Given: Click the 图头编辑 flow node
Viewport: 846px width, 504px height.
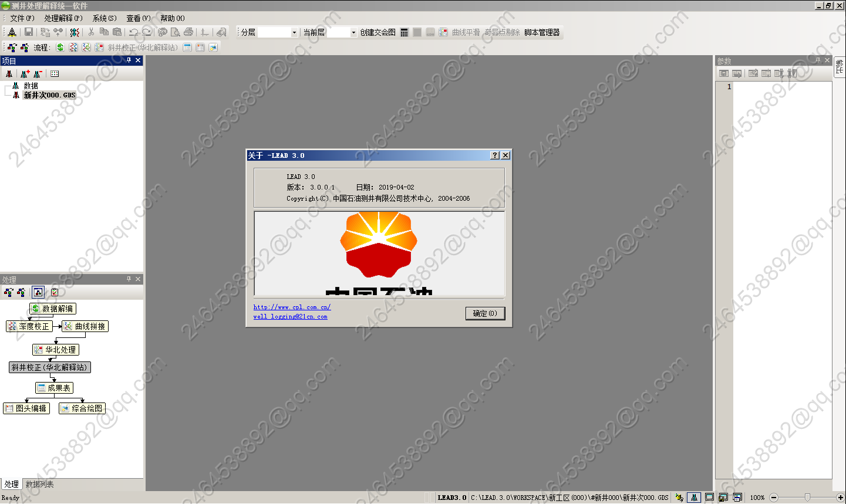Looking at the screenshot, I should pyautogui.click(x=26, y=408).
